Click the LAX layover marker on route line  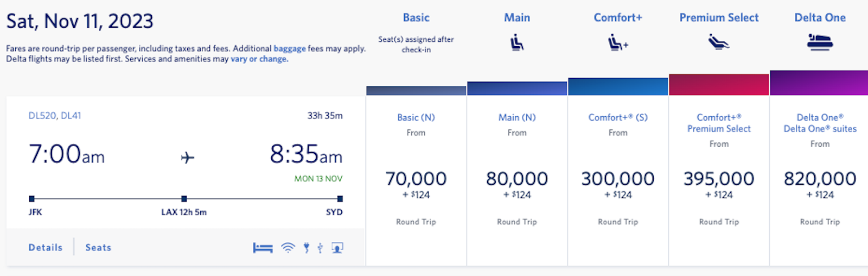coord(184,199)
